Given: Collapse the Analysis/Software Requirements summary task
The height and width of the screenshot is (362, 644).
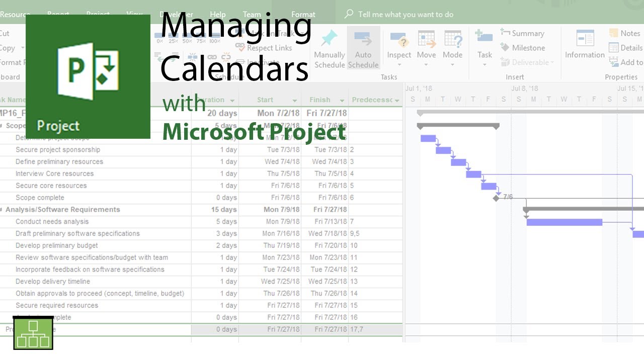Looking at the screenshot, I should [2, 210].
